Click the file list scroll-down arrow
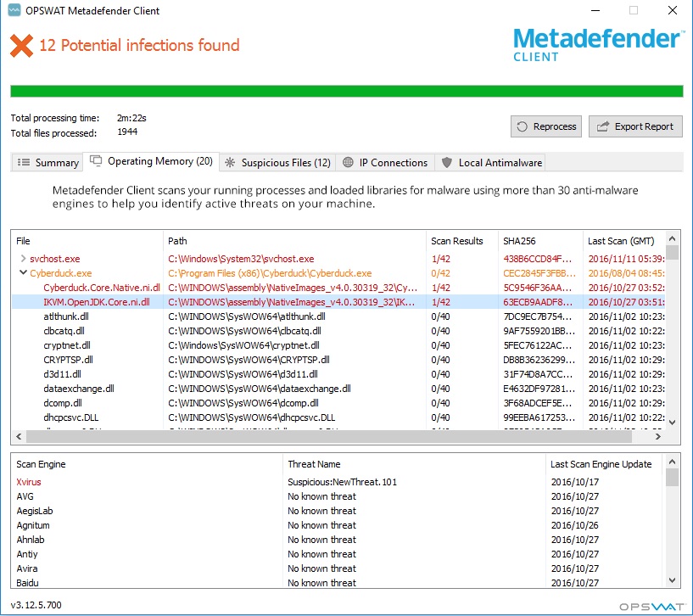The image size is (693, 616). tap(673, 423)
